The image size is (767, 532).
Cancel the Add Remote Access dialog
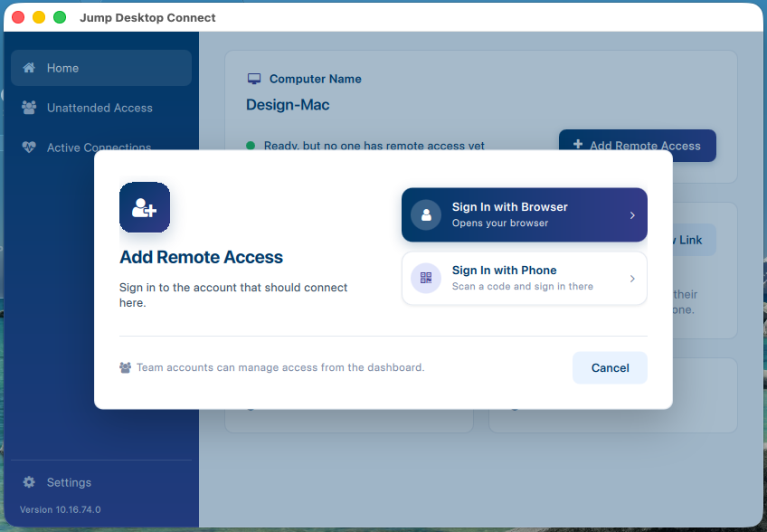(610, 367)
